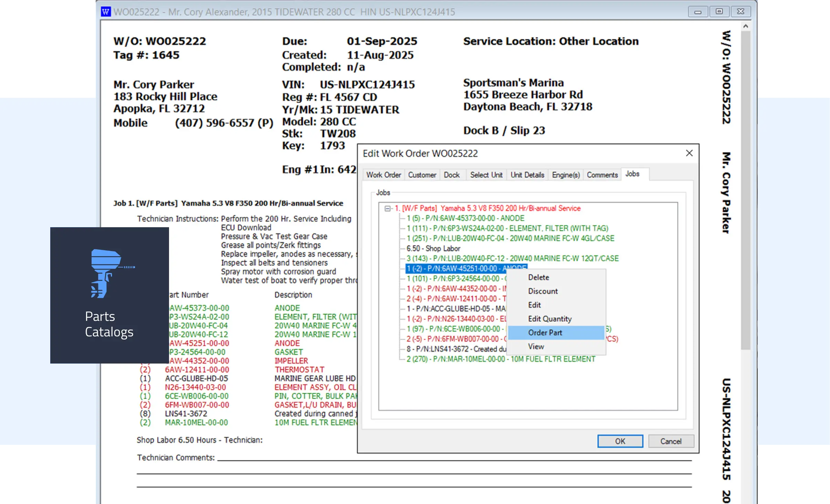Select Delete in the context menu
Viewport: 830px width, 504px height.
(x=538, y=277)
